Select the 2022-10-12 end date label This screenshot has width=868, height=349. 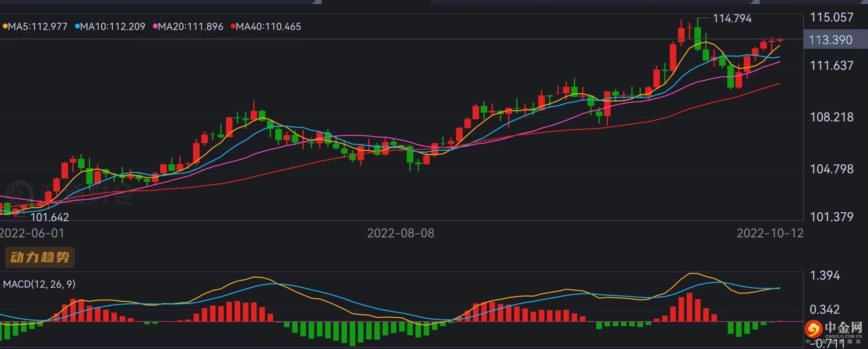[x=769, y=233]
